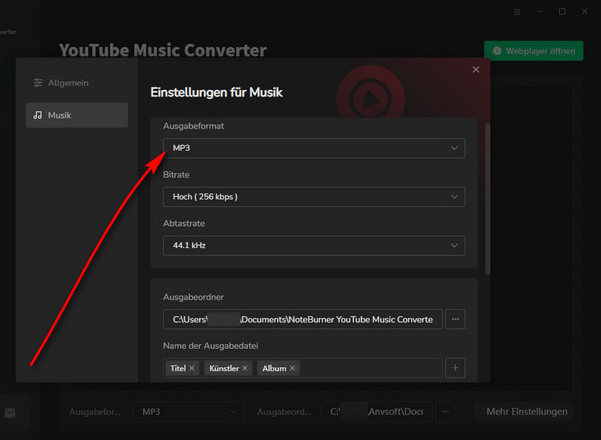
Task: Close the settings dialog with the X
Action: tap(476, 69)
